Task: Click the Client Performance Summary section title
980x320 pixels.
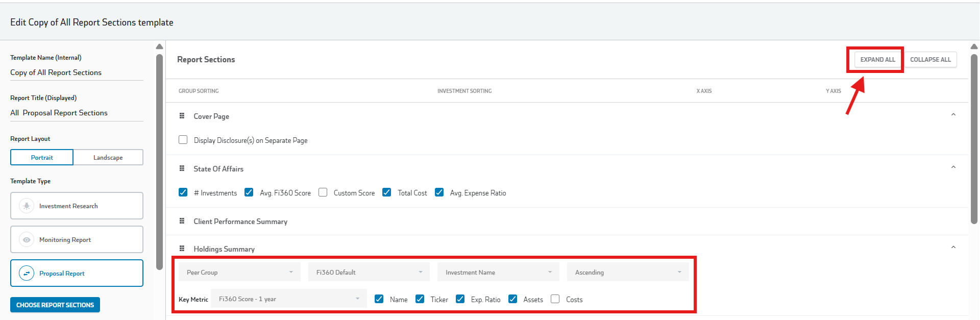Action: click(x=240, y=221)
